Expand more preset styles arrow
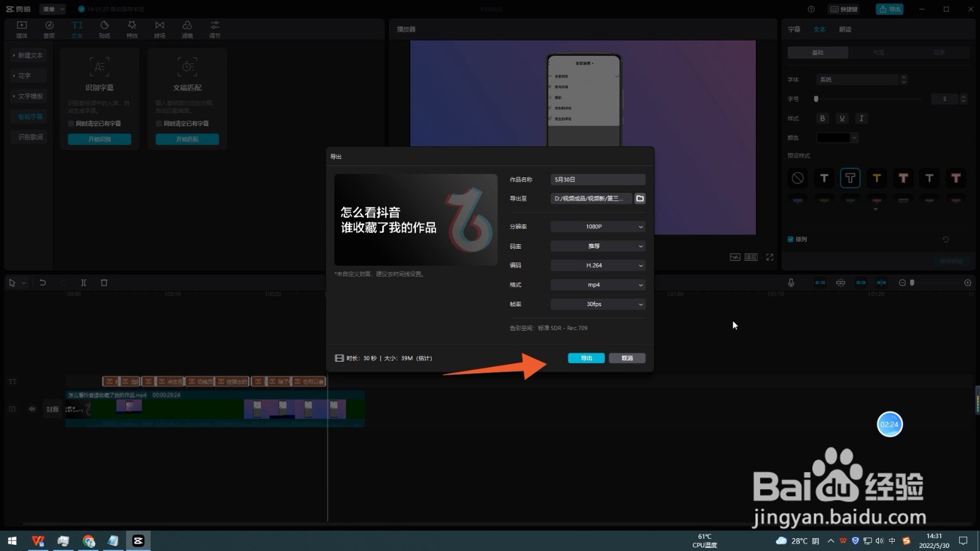The image size is (980, 551). point(875,209)
